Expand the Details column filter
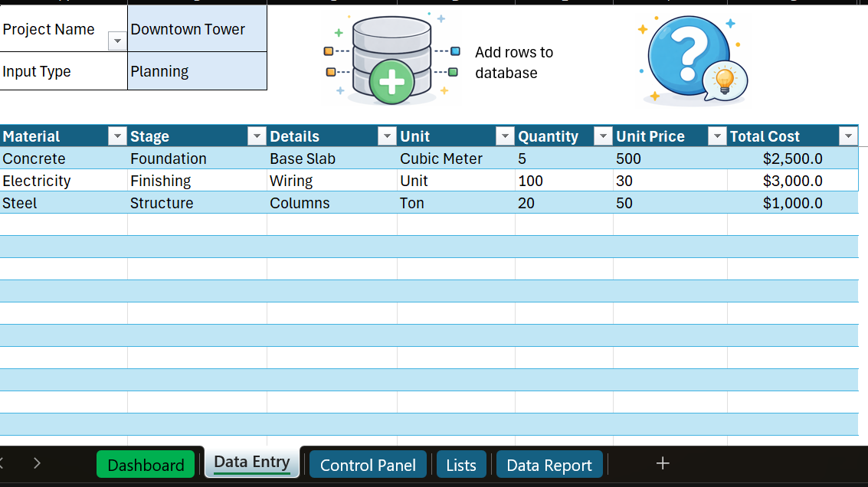The image size is (868, 487). tap(387, 137)
